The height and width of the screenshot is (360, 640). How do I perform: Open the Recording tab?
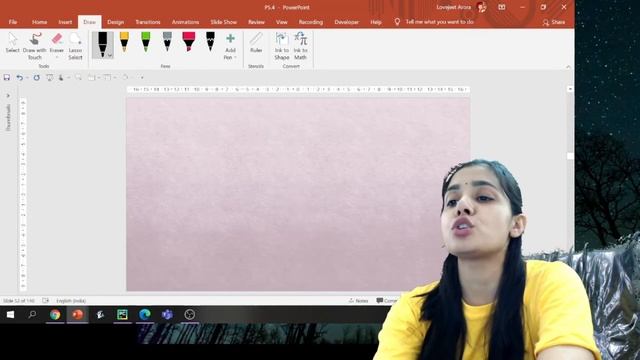(x=311, y=22)
